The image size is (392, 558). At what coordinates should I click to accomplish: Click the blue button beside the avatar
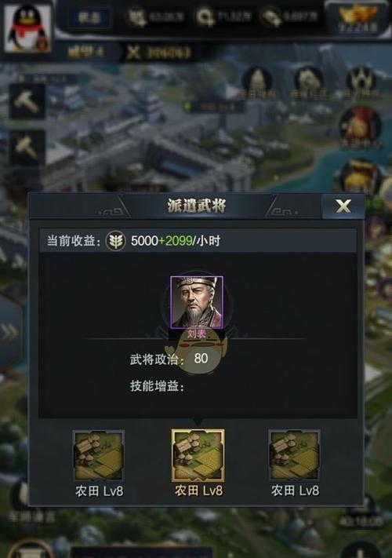tap(90, 17)
